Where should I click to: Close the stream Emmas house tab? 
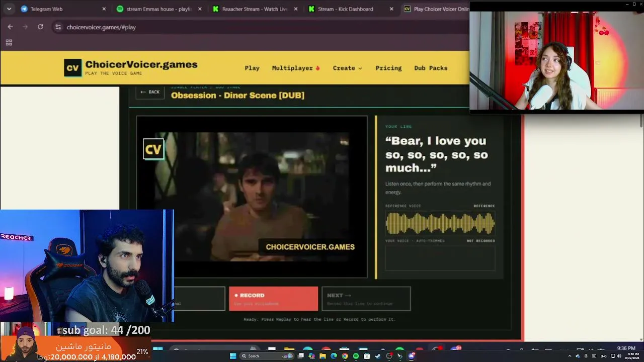(x=200, y=9)
